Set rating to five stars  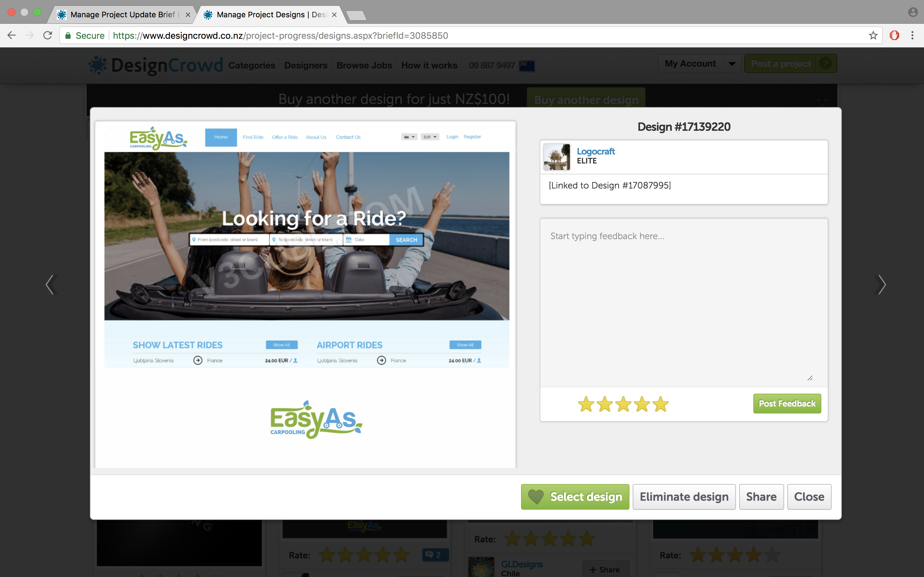click(x=660, y=404)
